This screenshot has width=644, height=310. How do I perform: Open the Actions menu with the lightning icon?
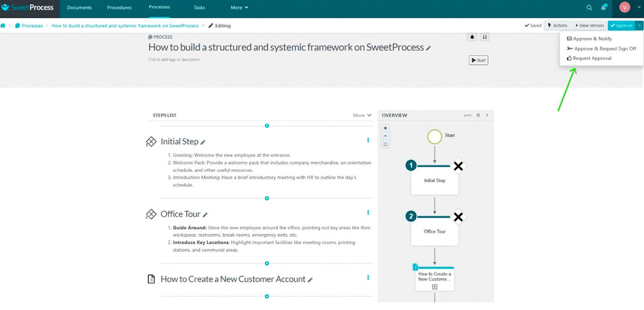557,25
